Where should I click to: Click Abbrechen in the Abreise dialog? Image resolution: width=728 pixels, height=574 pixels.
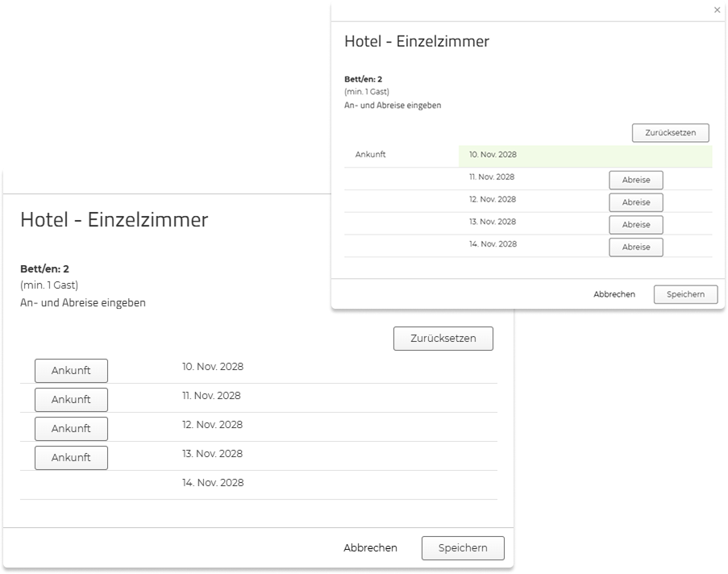point(614,295)
